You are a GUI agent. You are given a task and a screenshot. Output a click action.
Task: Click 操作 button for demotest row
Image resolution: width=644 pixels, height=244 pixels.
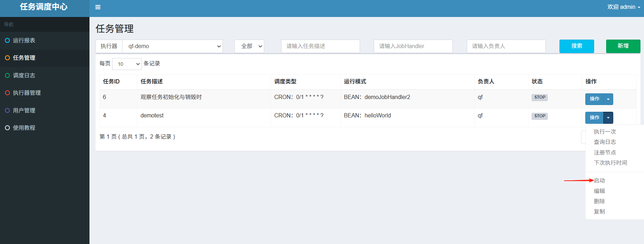coord(594,117)
